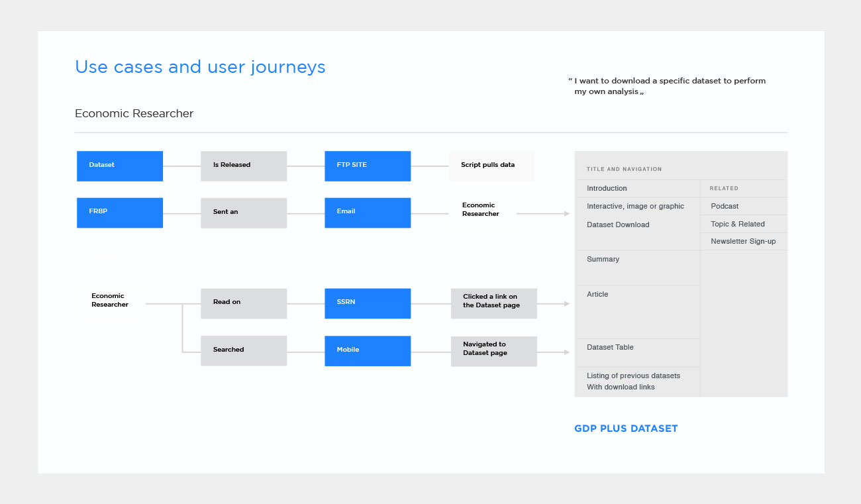Click the blue FRBP box
The height and width of the screenshot is (504, 861).
point(120,213)
